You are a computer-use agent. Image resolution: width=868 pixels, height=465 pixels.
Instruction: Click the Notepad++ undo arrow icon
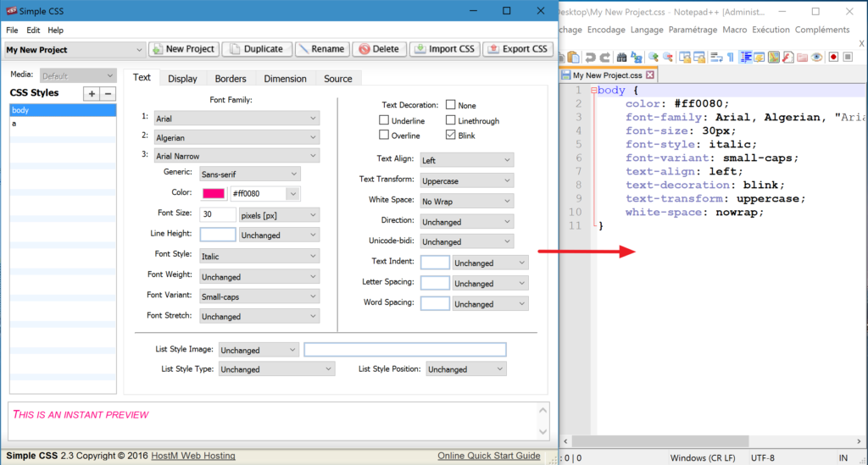591,57
